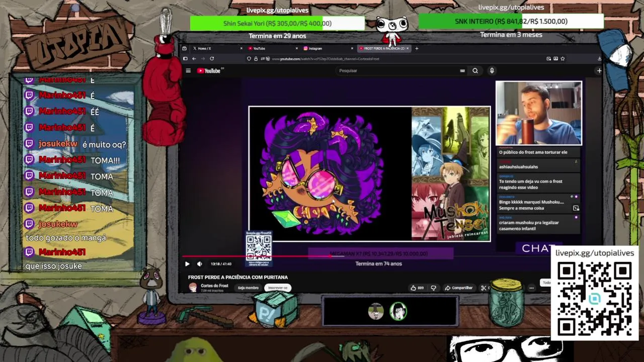Click the search magnifier button on YouTube
Screen dimensions: 644x362
[475, 71]
